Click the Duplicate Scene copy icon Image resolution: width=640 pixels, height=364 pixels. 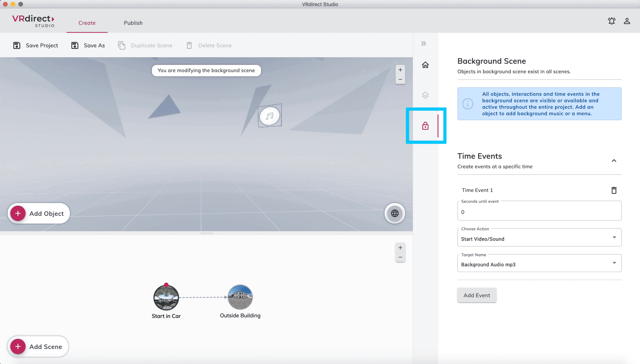tap(122, 46)
